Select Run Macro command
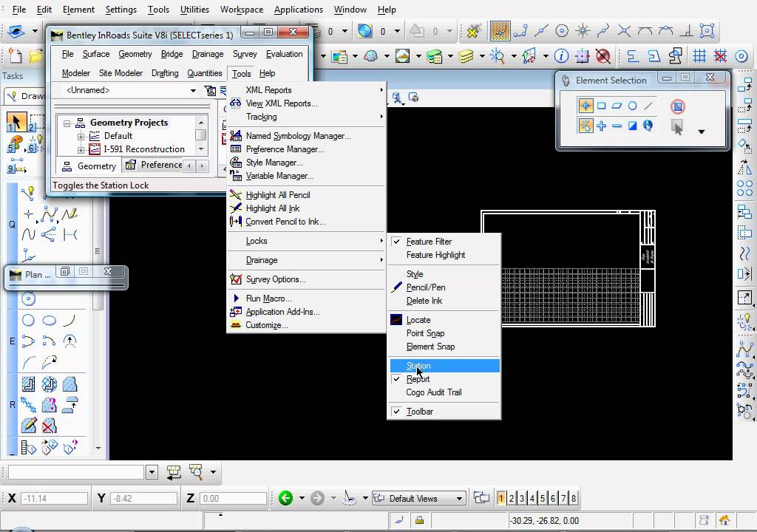This screenshot has height=532, width=757. [x=307, y=299]
